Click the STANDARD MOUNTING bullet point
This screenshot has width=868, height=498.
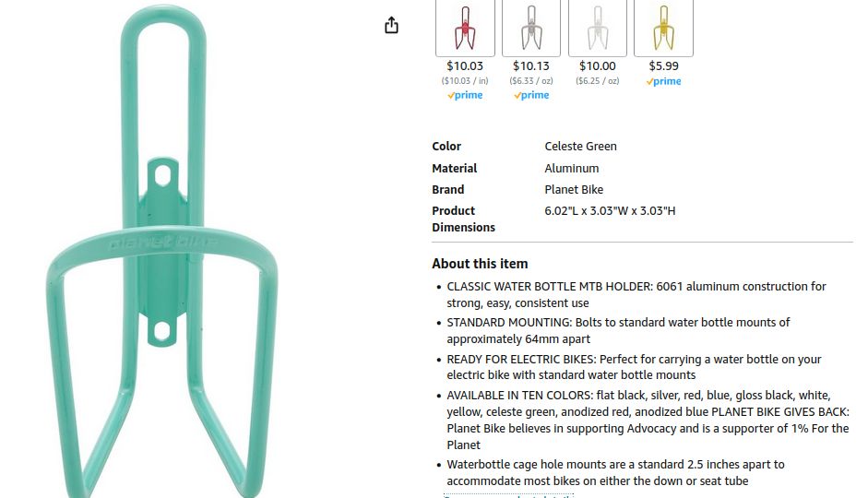click(618, 330)
